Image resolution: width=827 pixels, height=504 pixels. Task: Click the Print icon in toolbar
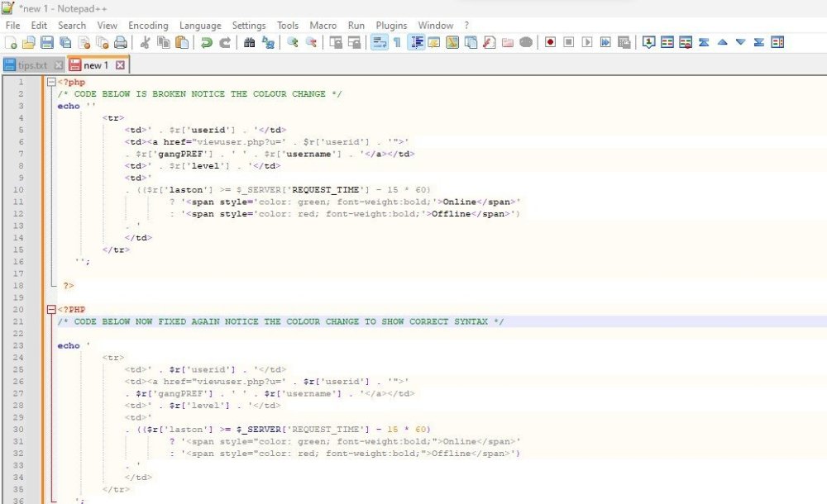point(121,43)
